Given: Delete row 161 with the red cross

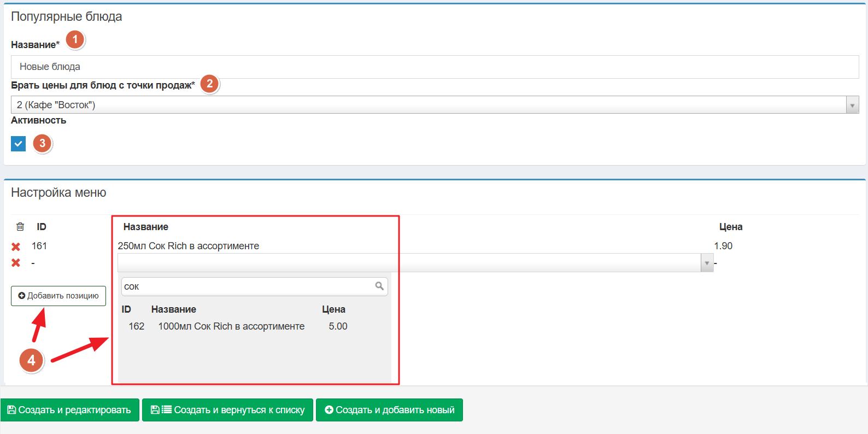Looking at the screenshot, I should [x=16, y=247].
